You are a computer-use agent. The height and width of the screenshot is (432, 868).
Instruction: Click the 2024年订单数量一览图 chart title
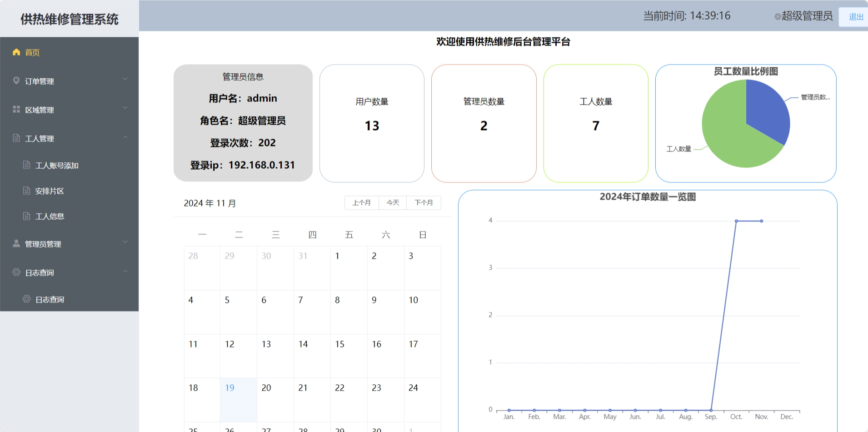(648, 197)
